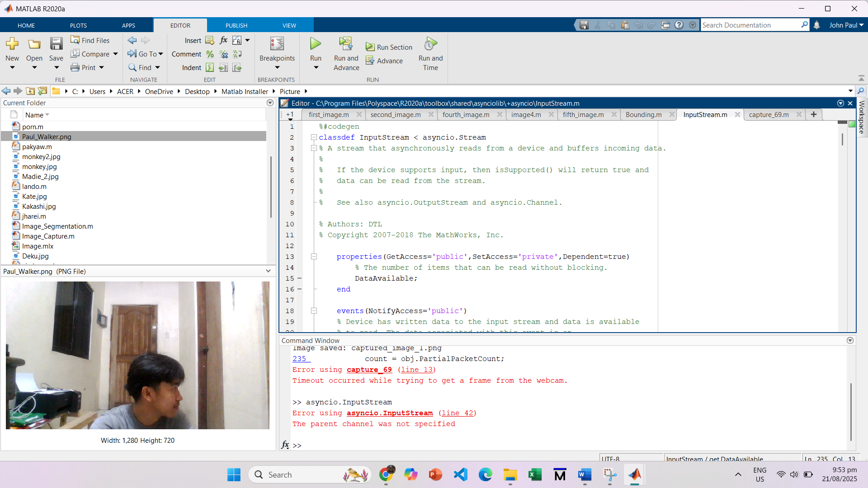
Task: Switch to the PUBLISH ribbon tab
Action: (236, 25)
